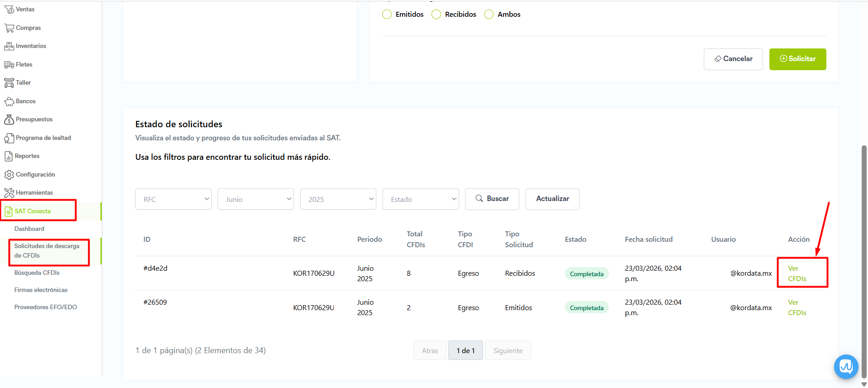Screen dimensions: 868x388
Task: Open the chat support bubble icon
Action: pos(846,366)
